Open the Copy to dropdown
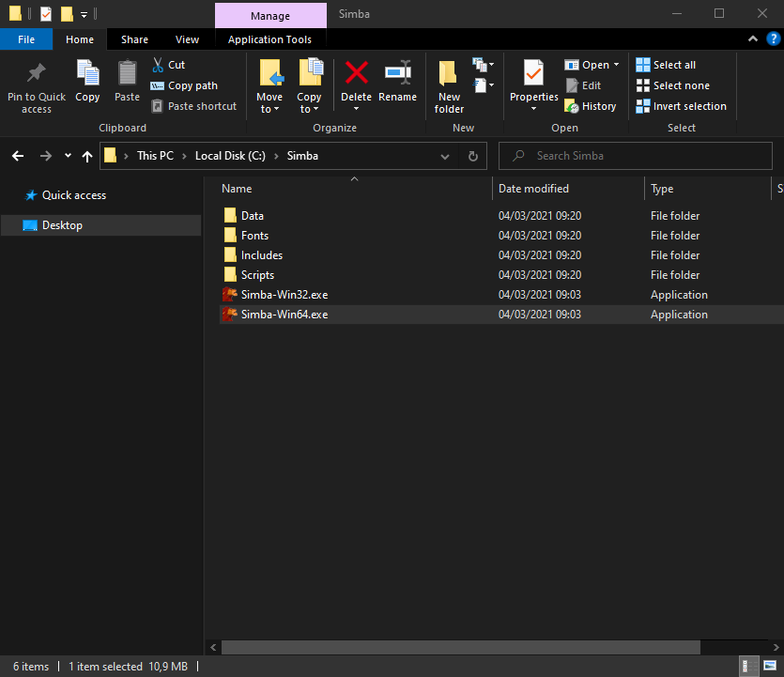 point(309,103)
